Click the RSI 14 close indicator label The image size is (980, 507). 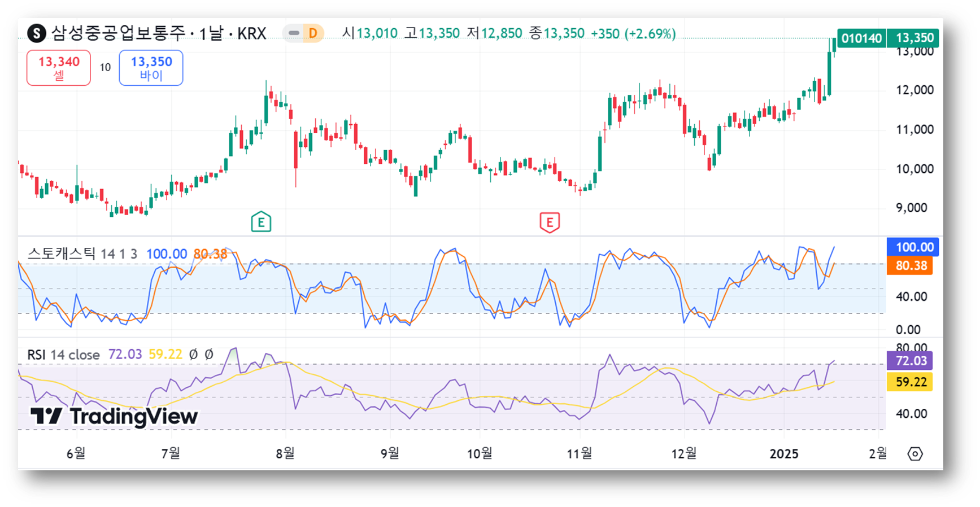pyautogui.click(x=63, y=355)
